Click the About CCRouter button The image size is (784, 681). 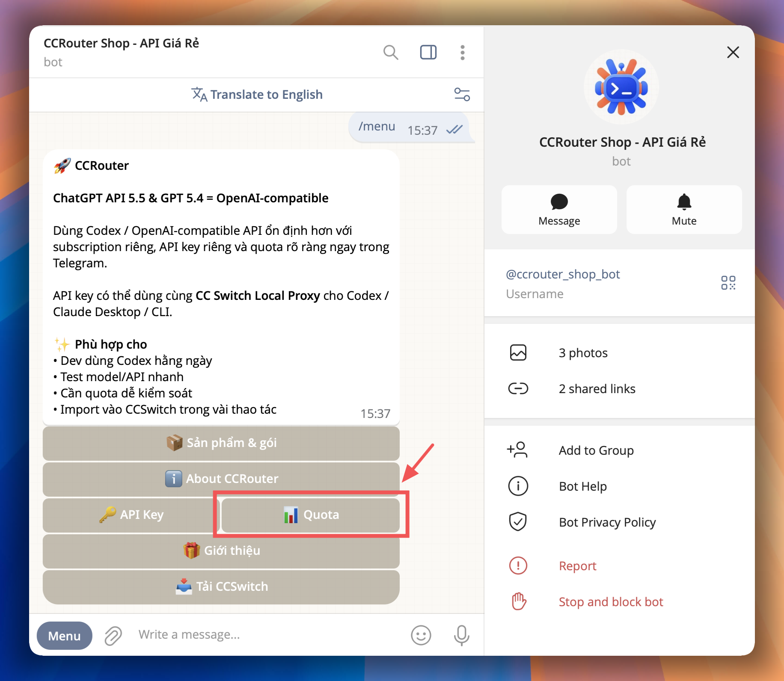click(x=221, y=479)
